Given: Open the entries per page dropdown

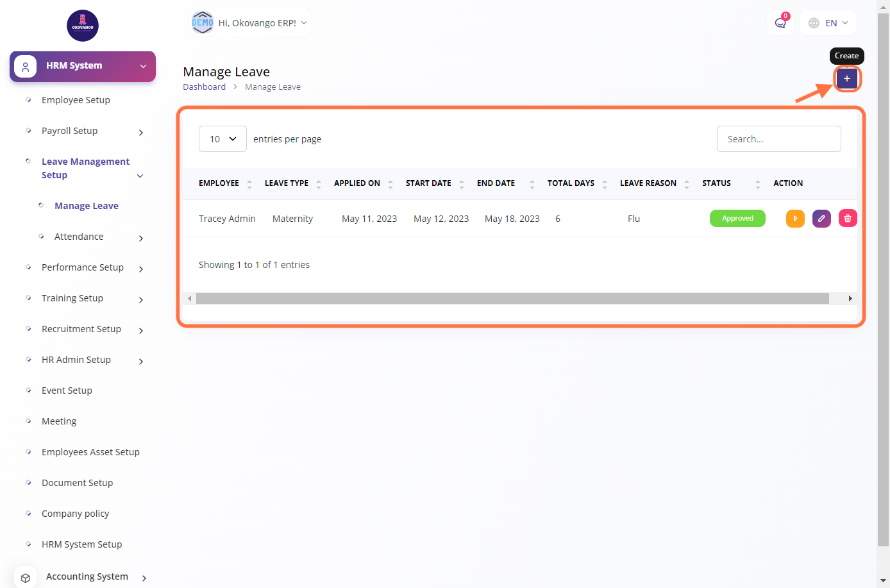Looking at the screenshot, I should click(x=222, y=139).
